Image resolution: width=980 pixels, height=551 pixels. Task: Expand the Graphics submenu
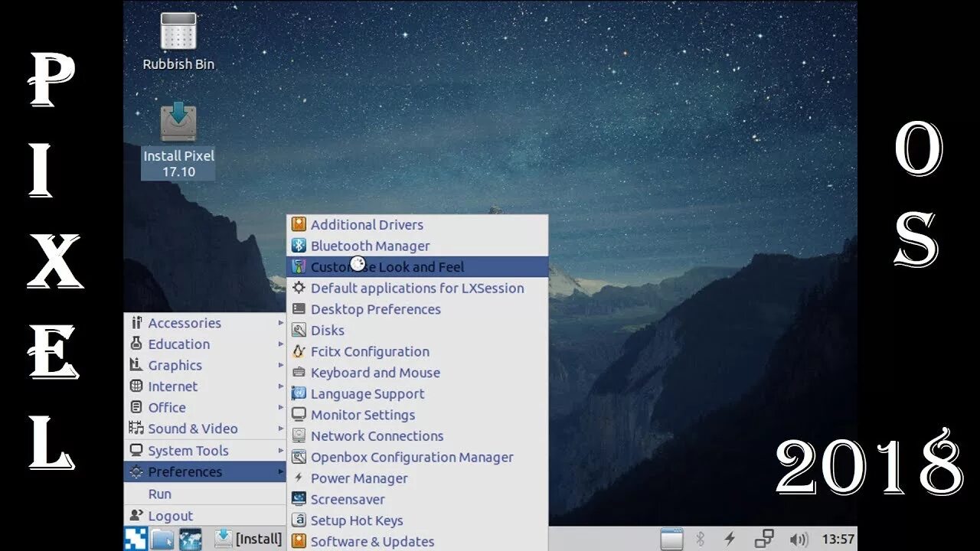[x=205, y=365]
